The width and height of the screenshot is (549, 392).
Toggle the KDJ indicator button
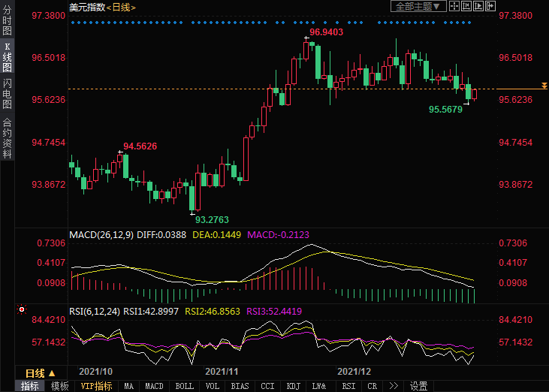292,386
